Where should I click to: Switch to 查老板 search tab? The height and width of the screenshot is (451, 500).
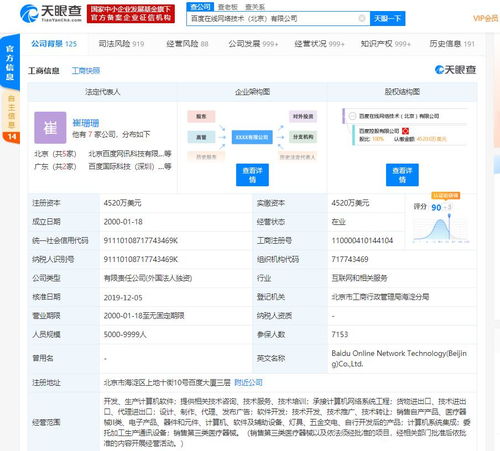click(x=228, y=7)
